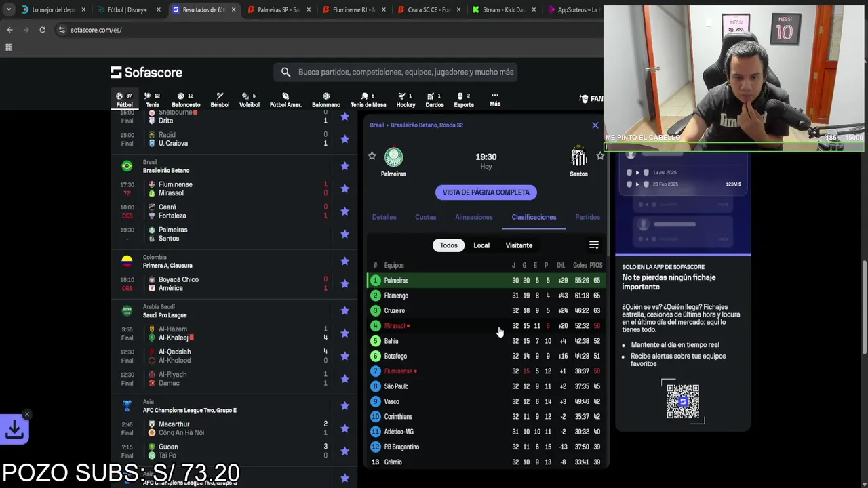Select the Flamengo standings row
Screen dimensions: 868x488
pos(486,296)
